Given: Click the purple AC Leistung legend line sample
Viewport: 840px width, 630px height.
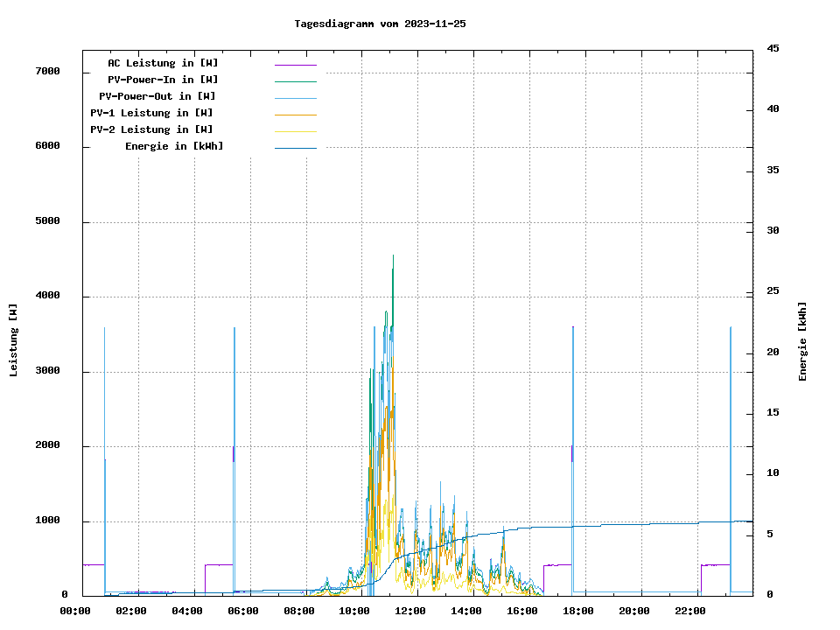Looking at the screenshot, I should click(x=295, y=65).
